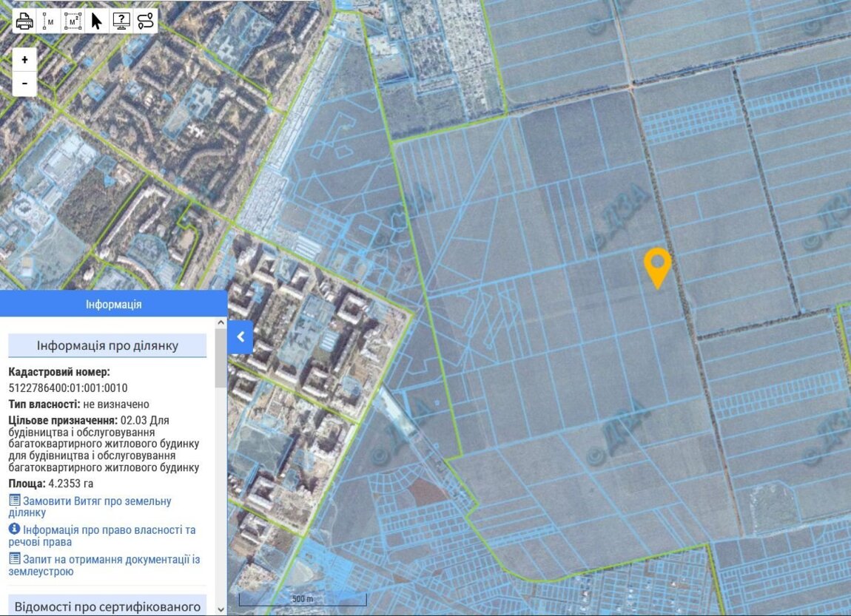Image resolution: width=851 pixels, height=616 pixels.
Task: Click the info panel scrollbar thumb
Action: point(221,359)
